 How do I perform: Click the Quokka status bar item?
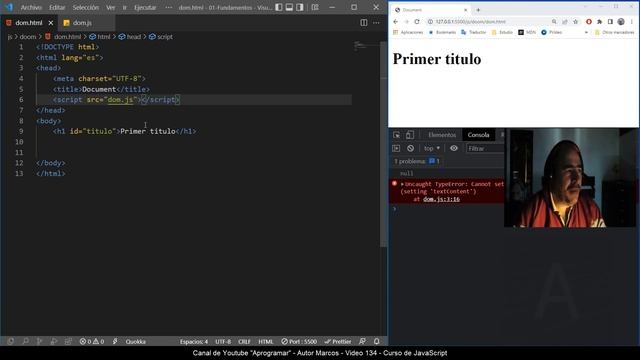pos(136,341)
